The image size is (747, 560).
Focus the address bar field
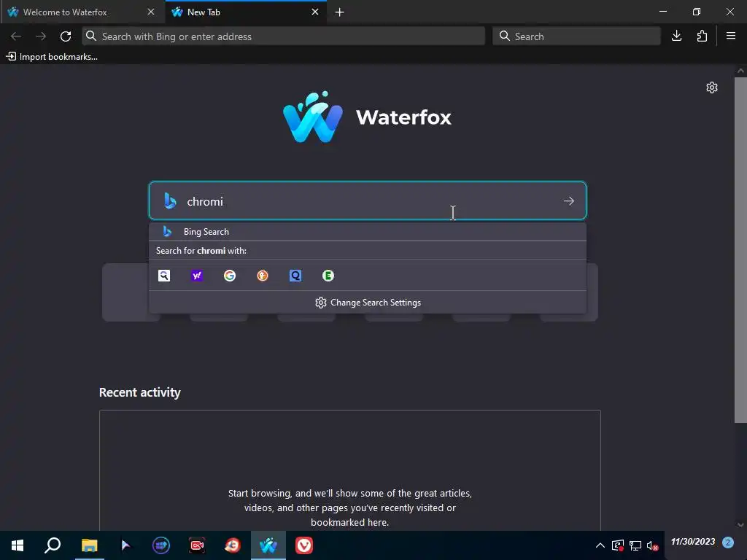click(284, 36)
